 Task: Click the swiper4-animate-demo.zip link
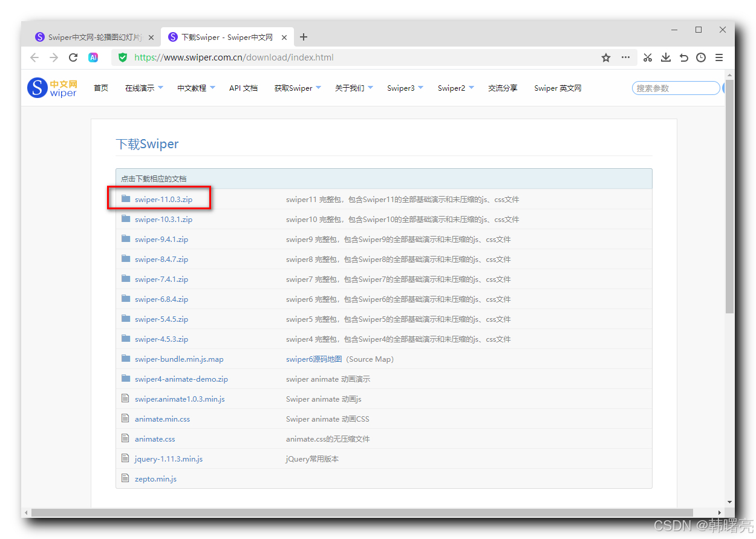pos(181,379)
